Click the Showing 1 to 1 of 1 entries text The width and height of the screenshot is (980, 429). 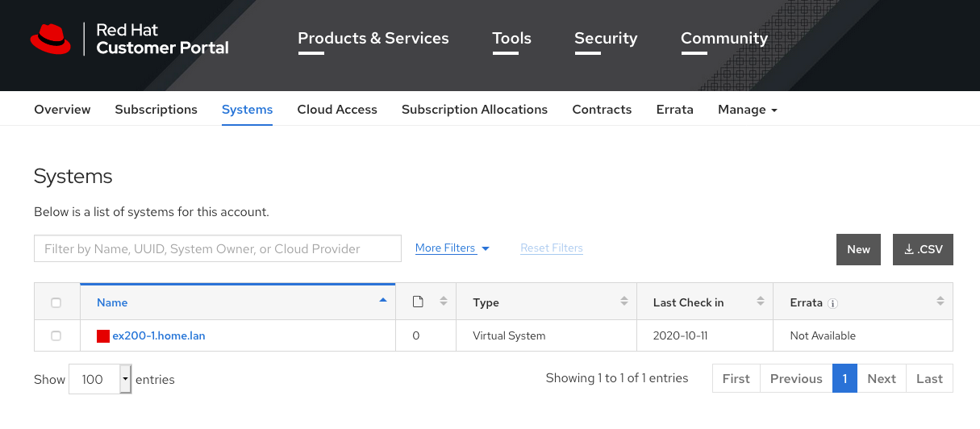[x=617, y=377]
